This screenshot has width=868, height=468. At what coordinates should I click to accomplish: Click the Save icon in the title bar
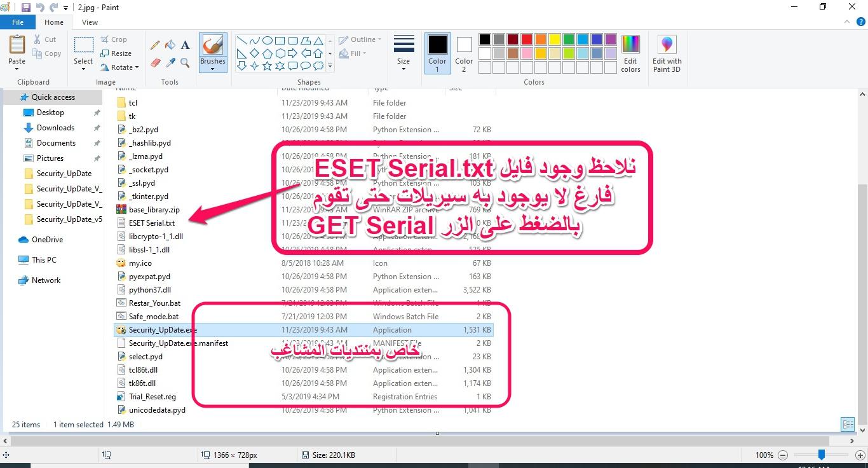point(26,8)
